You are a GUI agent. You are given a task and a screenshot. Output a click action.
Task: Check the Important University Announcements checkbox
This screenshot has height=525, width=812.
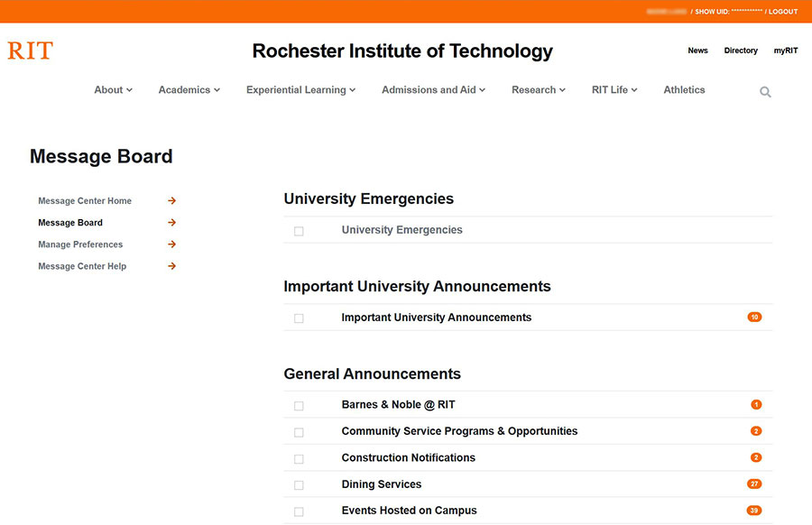[x=299, y=318]
